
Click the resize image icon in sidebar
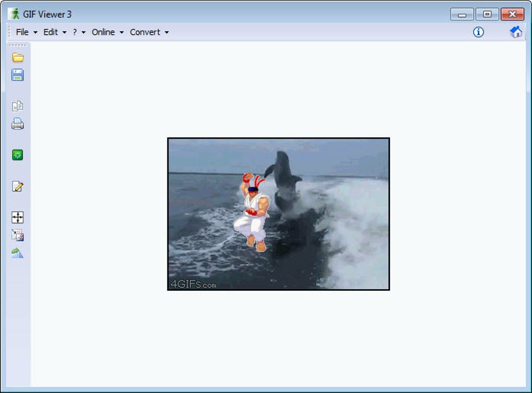pos(18,235)
